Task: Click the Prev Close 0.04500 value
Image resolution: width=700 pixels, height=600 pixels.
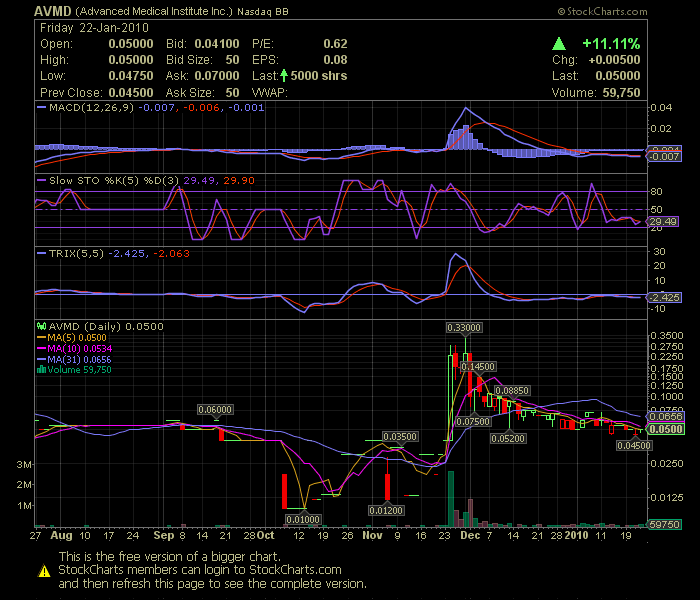Action: [131, 93]
